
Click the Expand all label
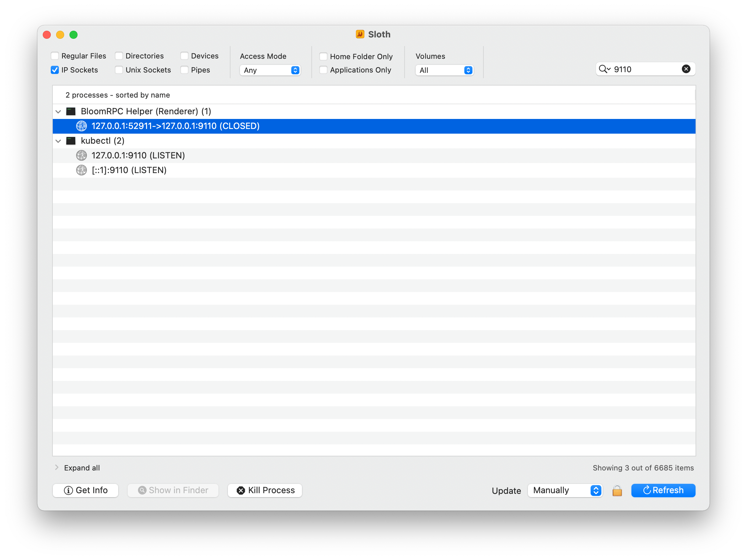pyautogui.click(x=82, y=468)
